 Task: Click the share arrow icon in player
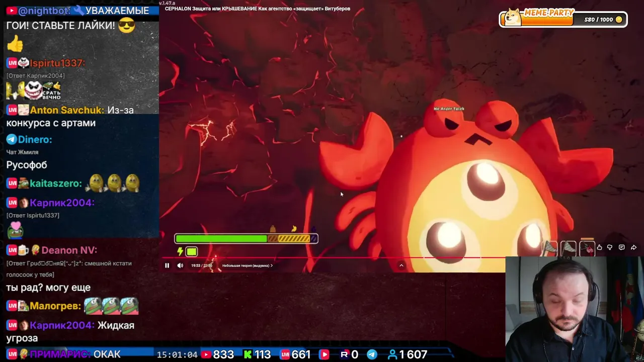coord(634,247)
